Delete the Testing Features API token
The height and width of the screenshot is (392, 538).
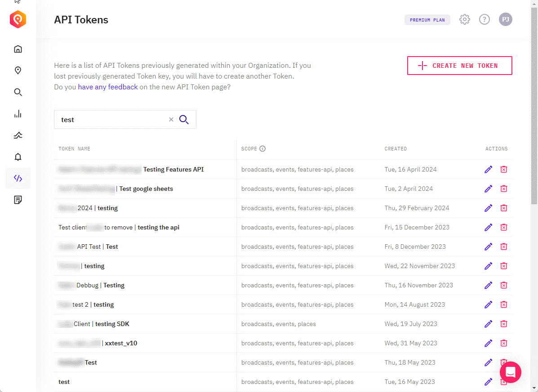pyautogui.click(x=504, y=169)
